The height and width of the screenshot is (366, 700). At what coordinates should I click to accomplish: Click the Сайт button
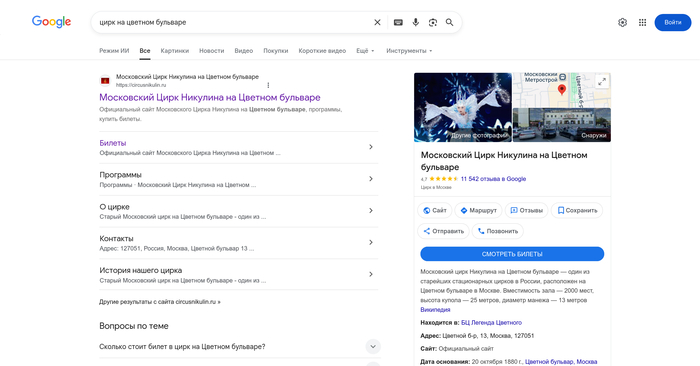[x=435, y=210]
